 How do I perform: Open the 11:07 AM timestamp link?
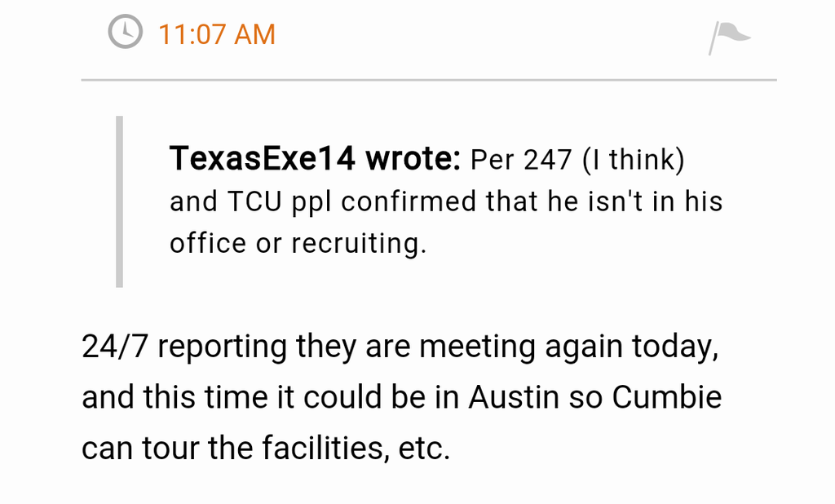[217, 34]
